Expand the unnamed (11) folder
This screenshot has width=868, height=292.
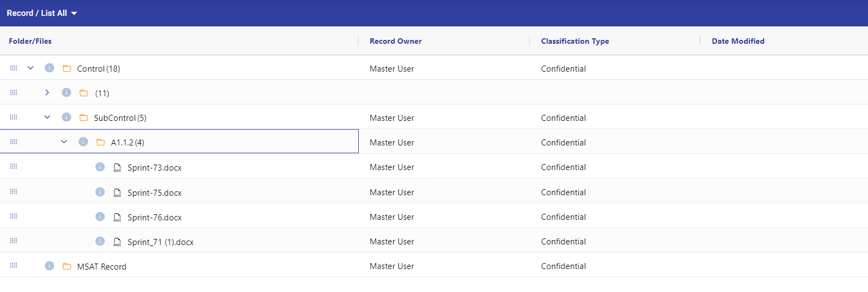47,93
